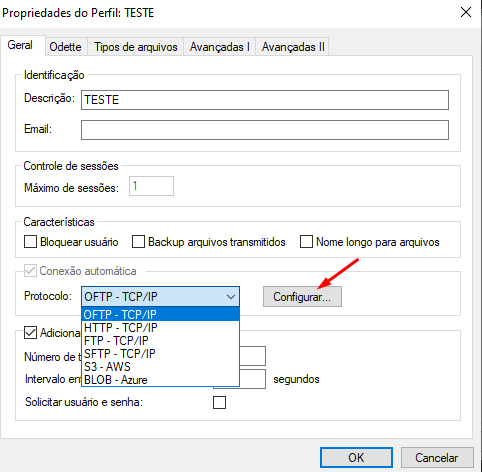Click the Descrição text field

coord(265,100)
